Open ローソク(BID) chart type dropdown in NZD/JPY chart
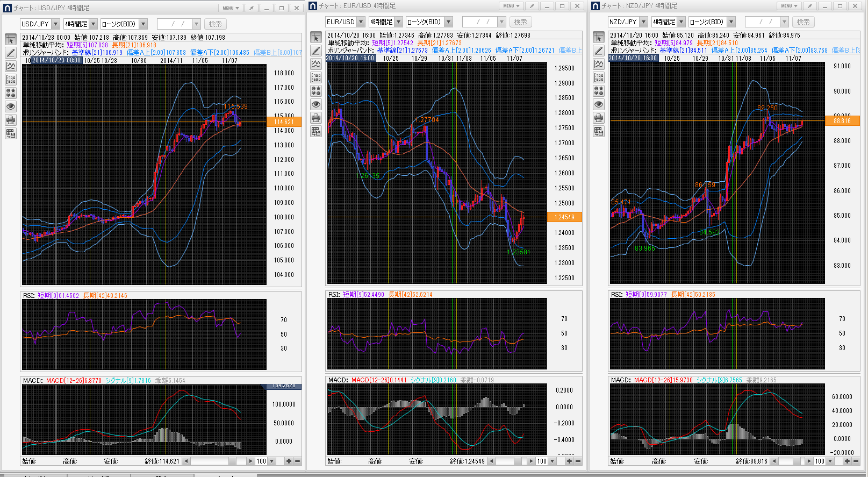 click(x=731, y=22)
